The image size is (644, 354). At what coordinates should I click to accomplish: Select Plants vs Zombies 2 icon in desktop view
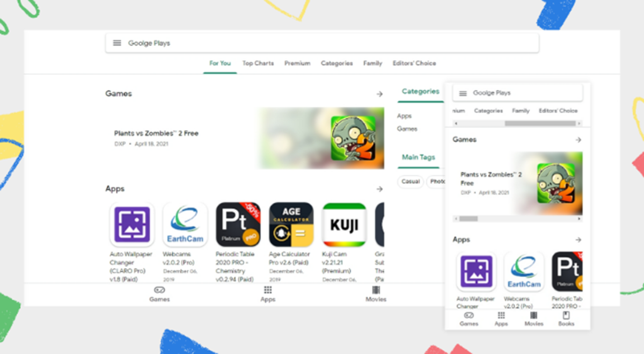[x=353, y=138]
